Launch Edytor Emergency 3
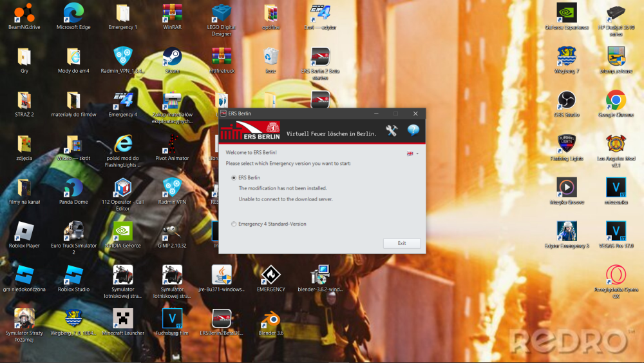This screenshot has width=644, height=363. (566, 235)
